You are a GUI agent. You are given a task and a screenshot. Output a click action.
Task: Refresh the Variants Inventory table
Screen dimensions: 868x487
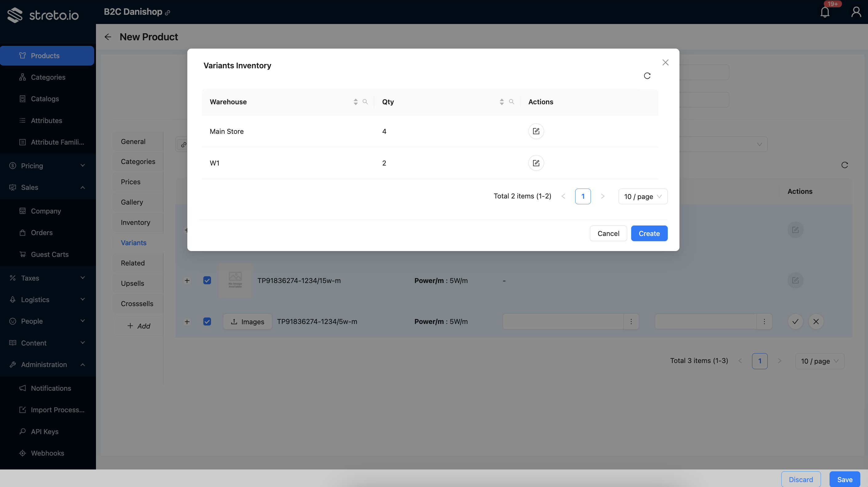click(647, 76)
